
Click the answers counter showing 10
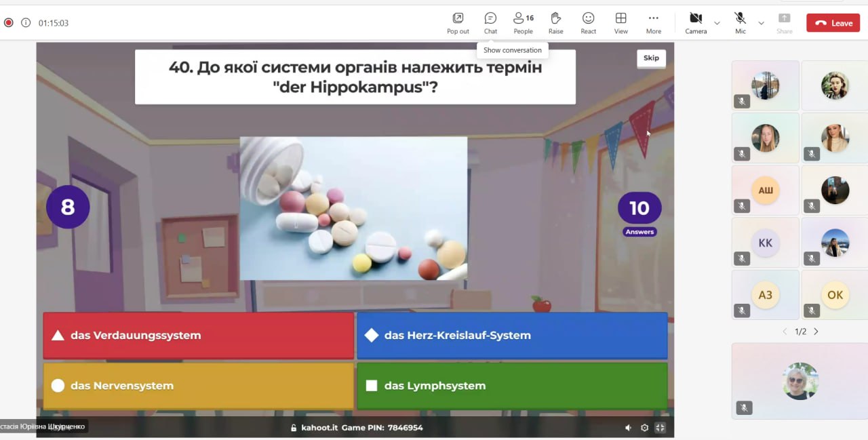click(639, 208)
